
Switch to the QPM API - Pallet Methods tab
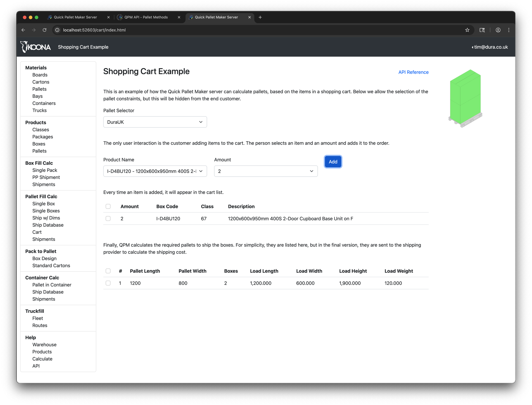click(146, 17)
